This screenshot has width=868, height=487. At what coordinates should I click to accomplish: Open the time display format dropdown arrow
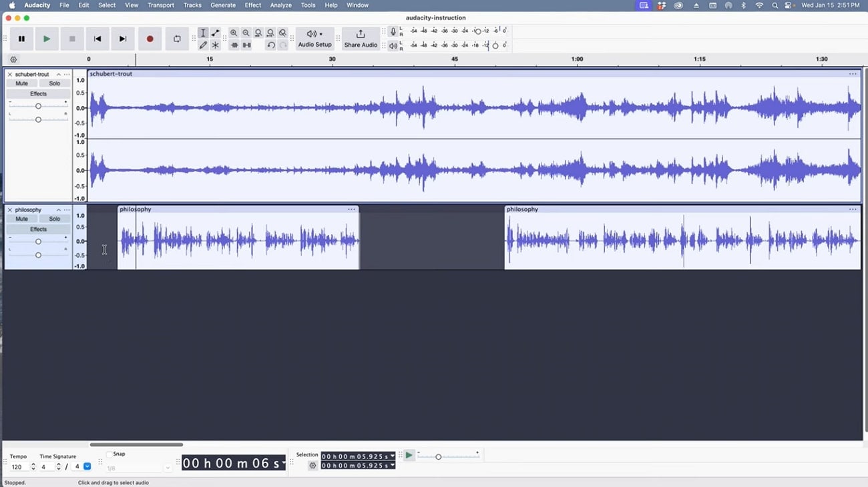[284, 463]
